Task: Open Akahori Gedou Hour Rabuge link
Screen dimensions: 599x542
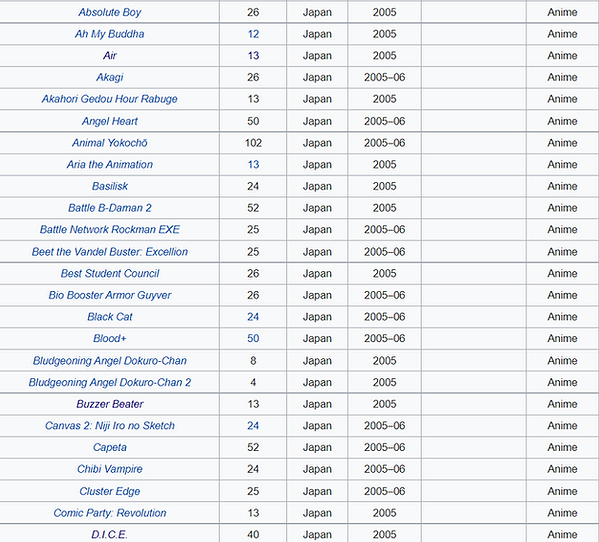Action: (110, 99)
